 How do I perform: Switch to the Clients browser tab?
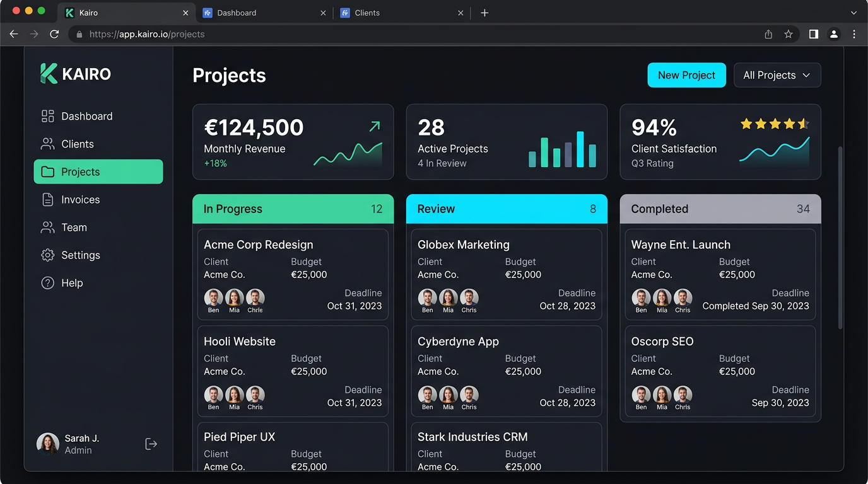coord(367,13)
